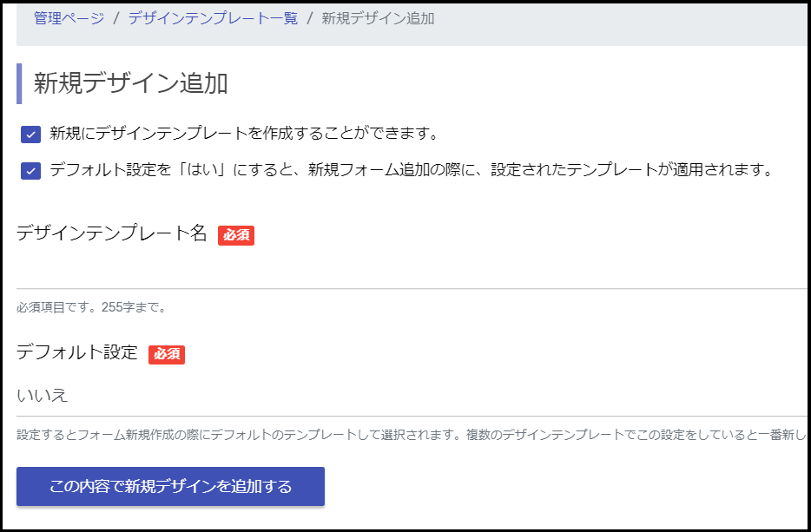
Task: Click the 新規デザイン追加 breadcrumb text
Action: point(378,18)
